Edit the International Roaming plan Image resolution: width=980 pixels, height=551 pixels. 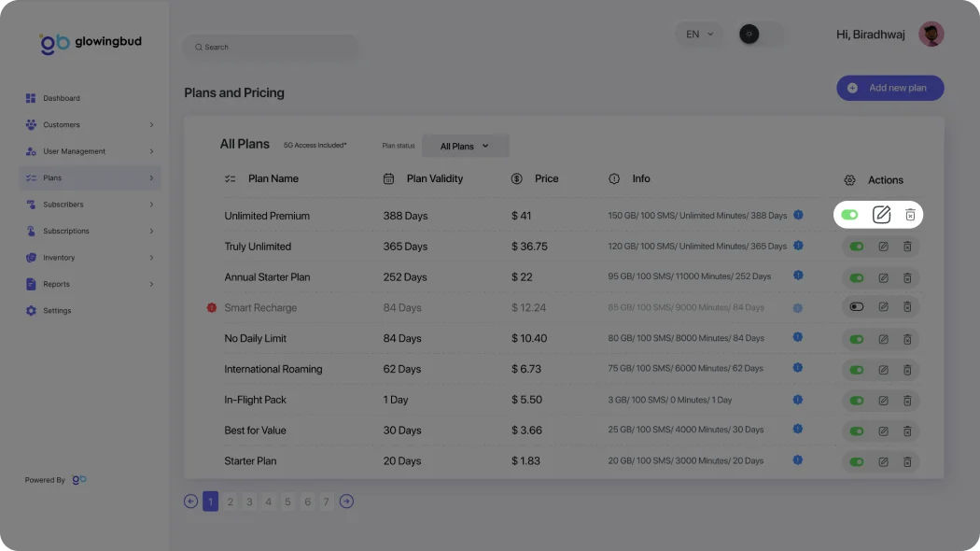tap(883, 370)
